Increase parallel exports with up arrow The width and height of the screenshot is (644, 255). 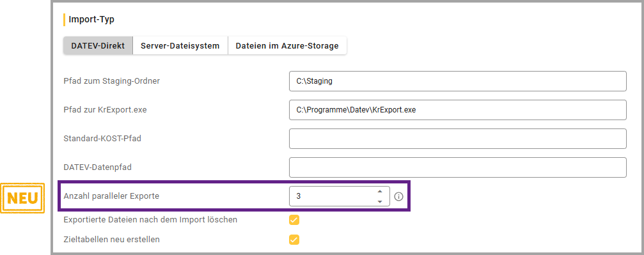click(380, 191)
